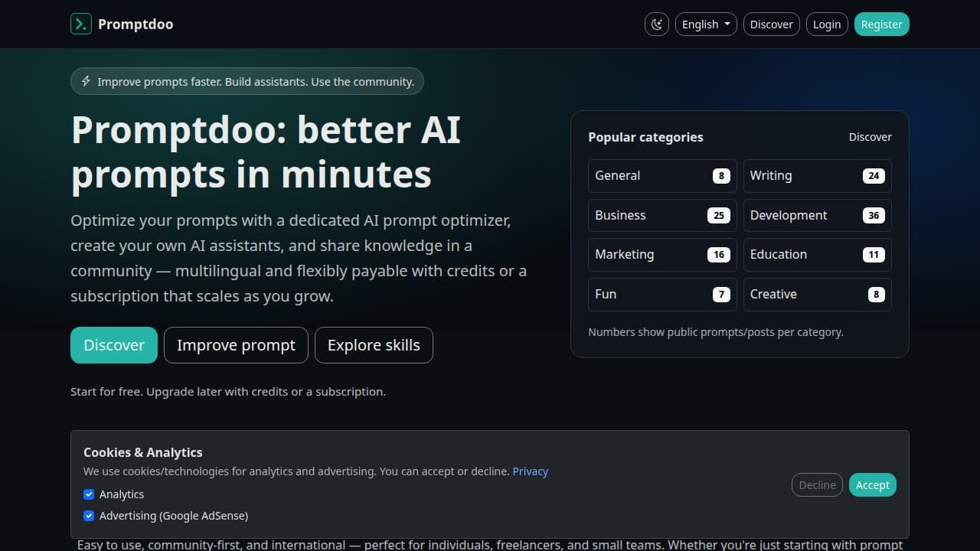Image resolution: width=980 pixels, height=551 pixels.
Task: Click 'Numbers show public prompts/posts per category.' text
Action: (x=716, y=332)
